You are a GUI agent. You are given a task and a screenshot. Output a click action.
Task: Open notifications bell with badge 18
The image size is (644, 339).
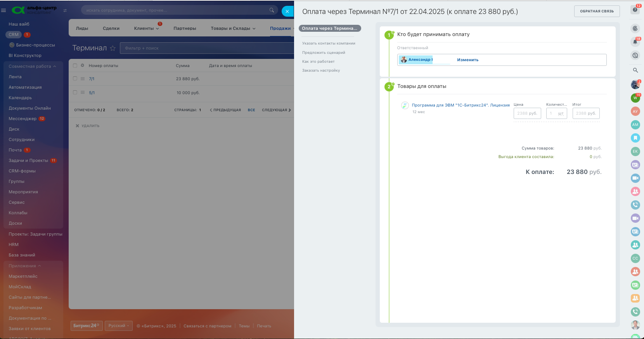(635, 42)
